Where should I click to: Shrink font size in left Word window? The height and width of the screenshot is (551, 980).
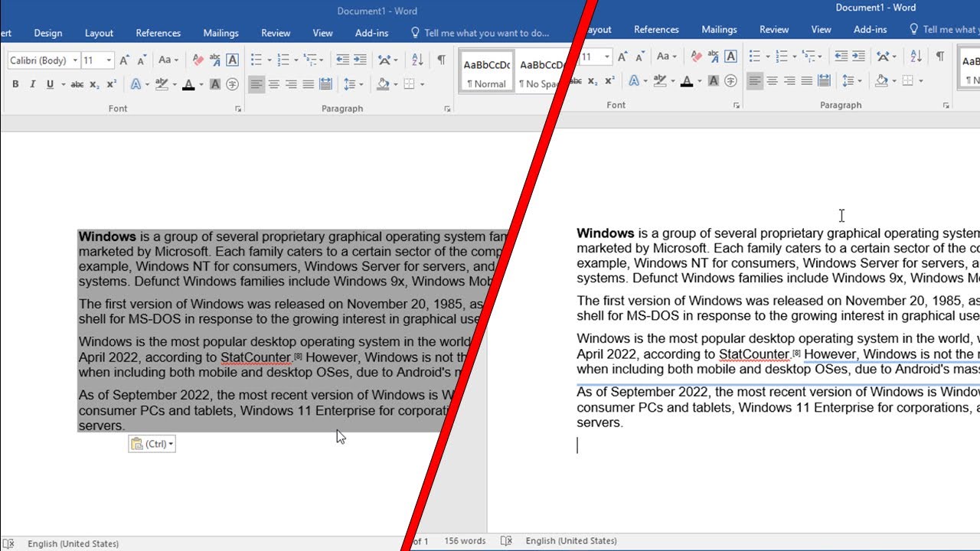coord(142,60)
